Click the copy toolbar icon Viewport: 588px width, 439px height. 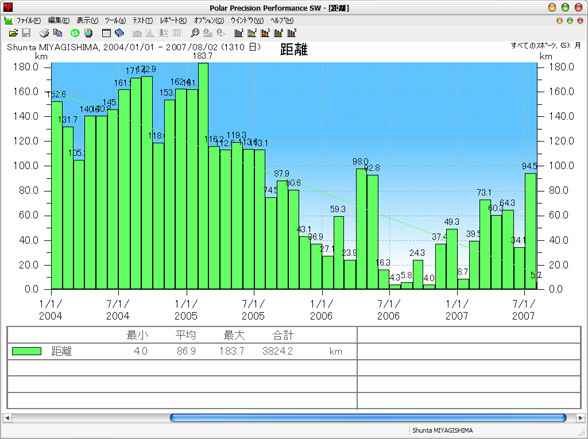click(x=57, y=33)
